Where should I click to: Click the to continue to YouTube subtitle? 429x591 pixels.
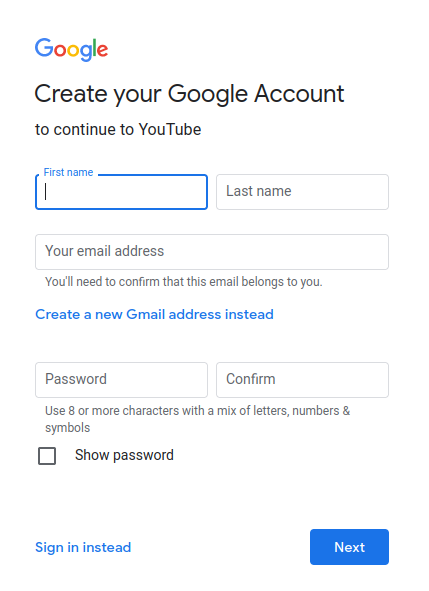[x=118, y=130]
